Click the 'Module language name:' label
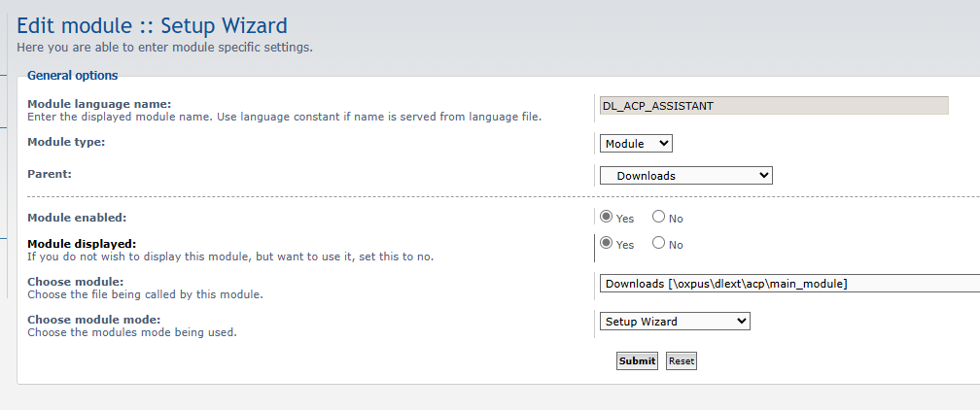The height and width of the screenshot is (410, 980). coord(99,104)
